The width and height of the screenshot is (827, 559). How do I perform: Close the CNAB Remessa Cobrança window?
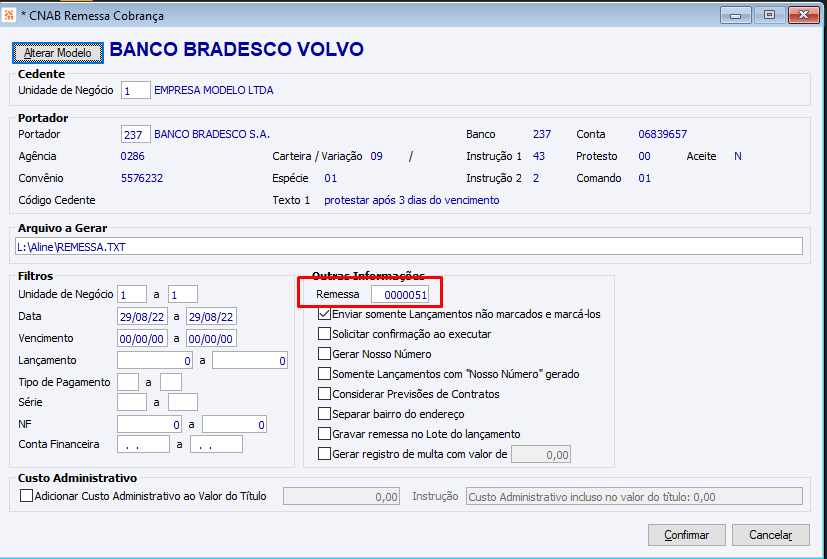click(x=803, y=15)
